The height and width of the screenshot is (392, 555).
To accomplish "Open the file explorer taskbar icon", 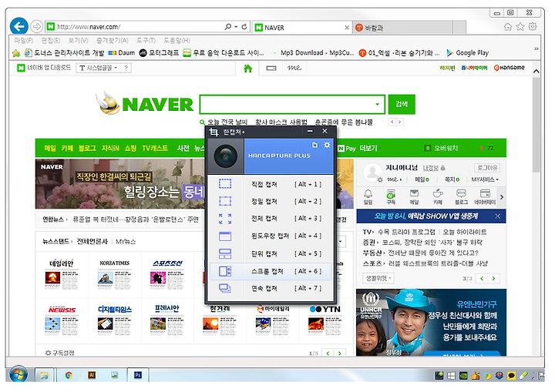I will coord(44,375).
